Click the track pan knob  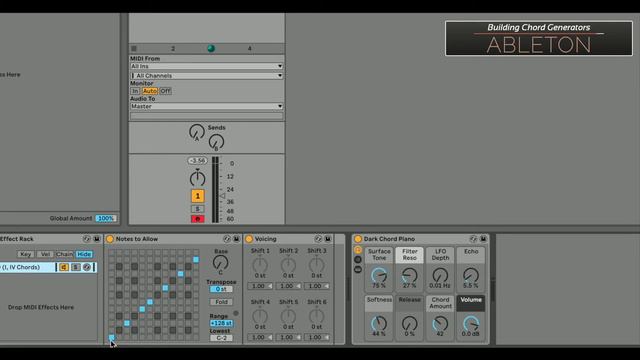[x=198, y=178]
